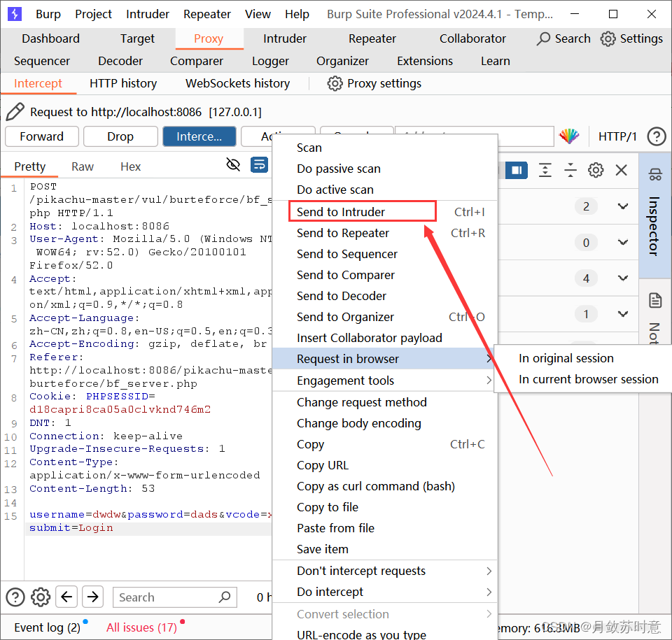672x640 pixels.
Task: Expand Inspector section with count 2
Action: click(x=623, y=206)
